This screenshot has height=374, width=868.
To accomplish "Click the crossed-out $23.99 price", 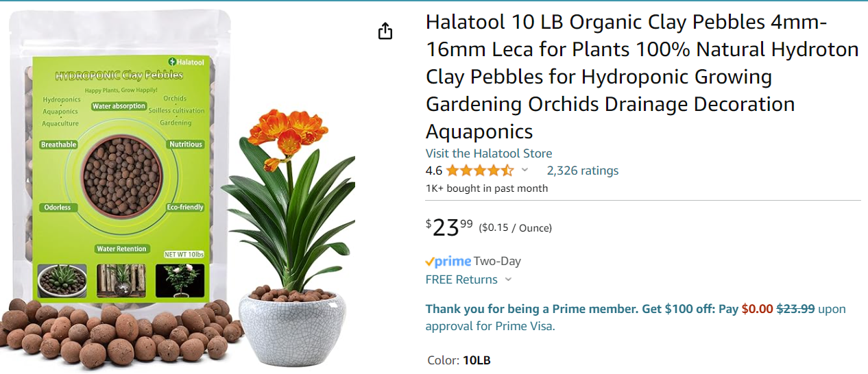I will (795, 309).
